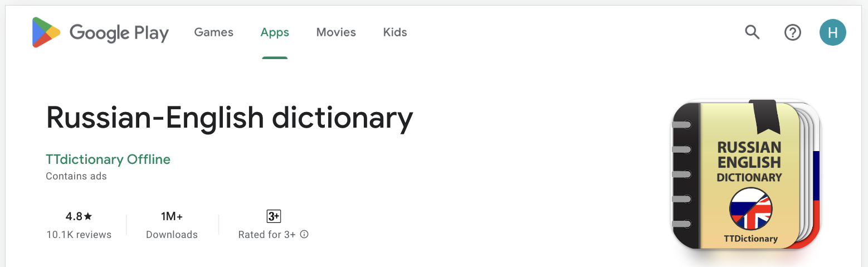Viewport: 868px width, 267px height.
Task: Click the info icon beside Rated for 3+
Action: pos(304,234)
